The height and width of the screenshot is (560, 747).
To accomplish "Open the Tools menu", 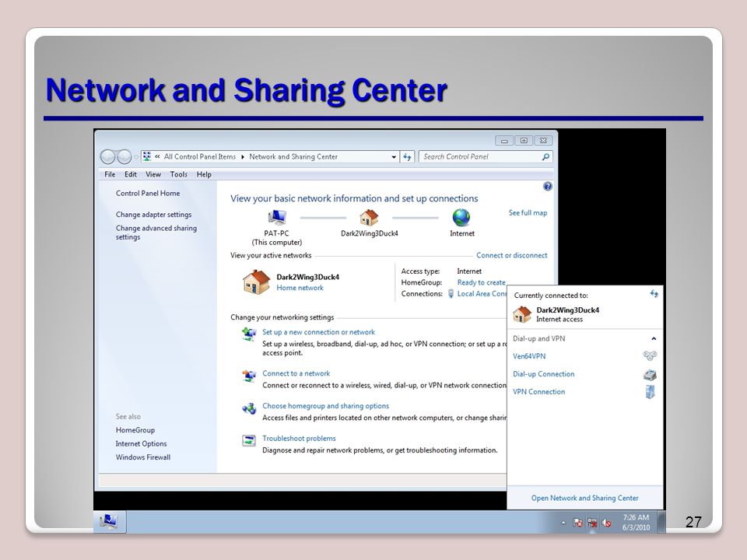I will coord(179,174).
